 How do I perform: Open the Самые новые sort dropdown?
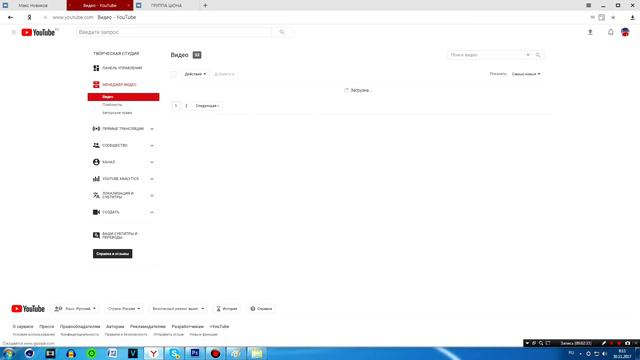click(526, 74)
